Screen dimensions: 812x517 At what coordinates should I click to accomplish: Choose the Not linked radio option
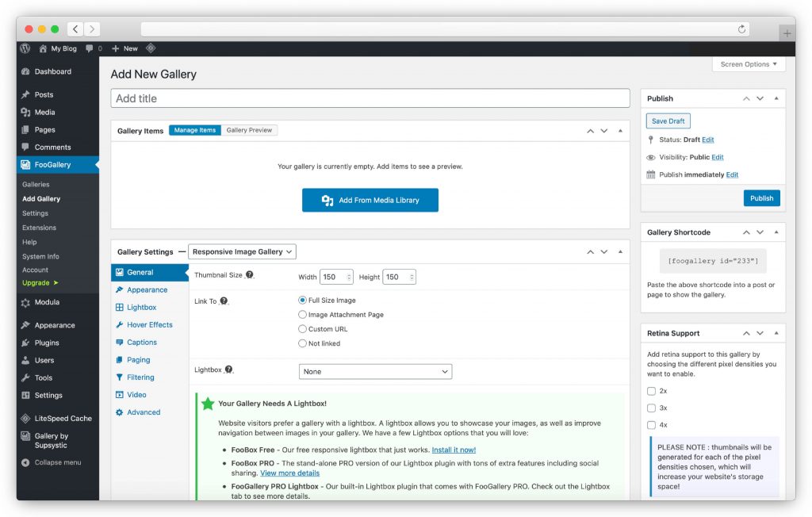coord(302,343)
